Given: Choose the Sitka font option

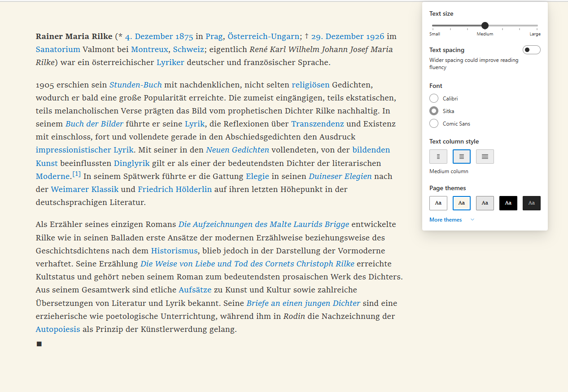Looking at the screenshot, I should click(x=434, y=111).
